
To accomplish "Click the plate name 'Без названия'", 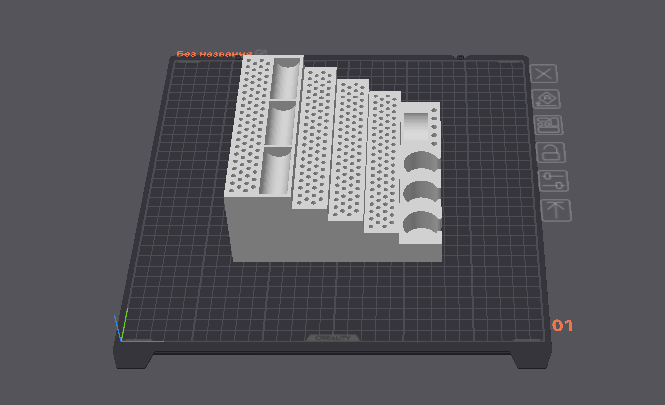I will click(214, 54).
